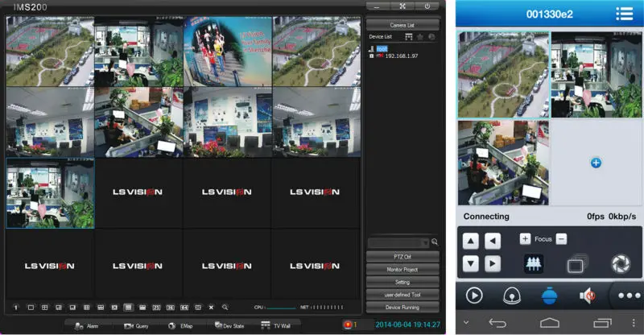Click the Setting button
This screenshot has width=644, height=335.
tap(402, 282)
